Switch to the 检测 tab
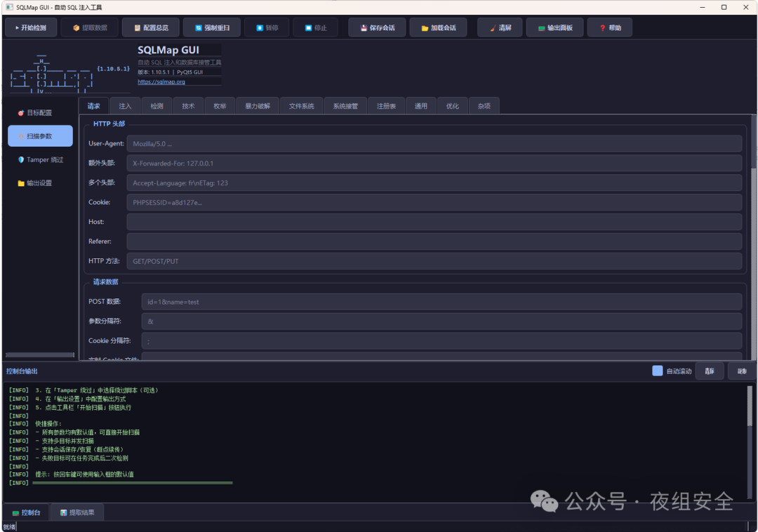 [157, 106]
